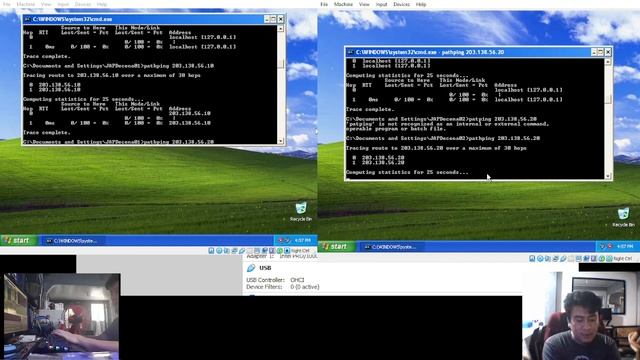Click scroll down arrow in right pathping window
This screenshot has height=360, width=640.
click(x=608, y=176)
